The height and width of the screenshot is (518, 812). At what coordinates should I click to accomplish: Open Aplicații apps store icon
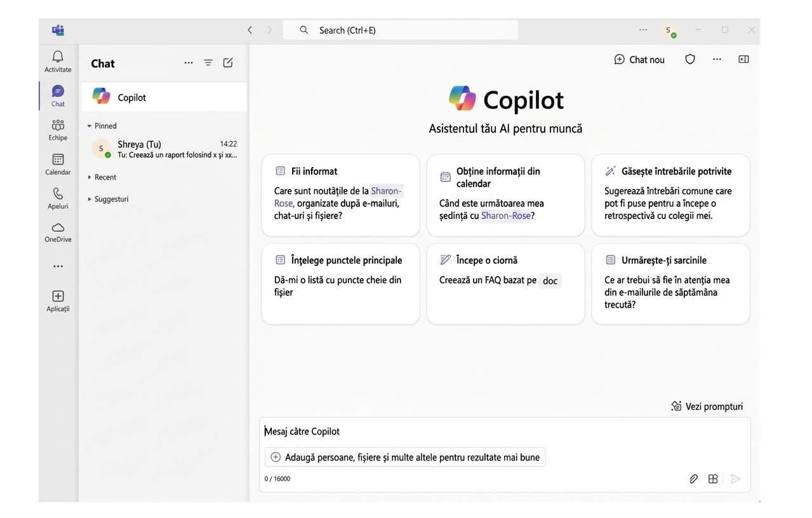click(58, 301)
